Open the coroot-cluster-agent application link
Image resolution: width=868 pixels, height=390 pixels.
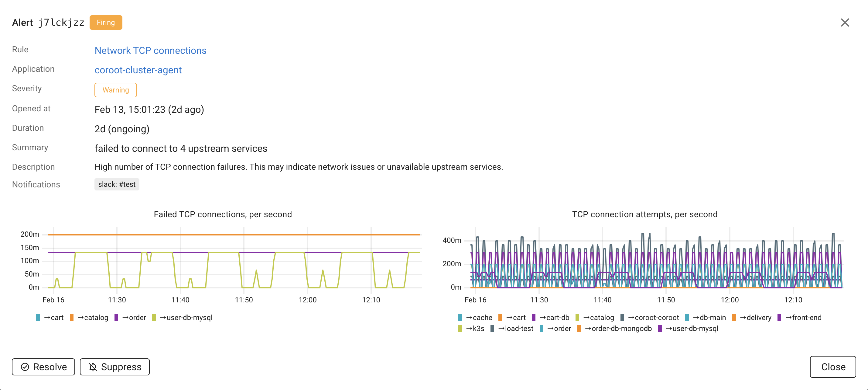pos(138,70)
